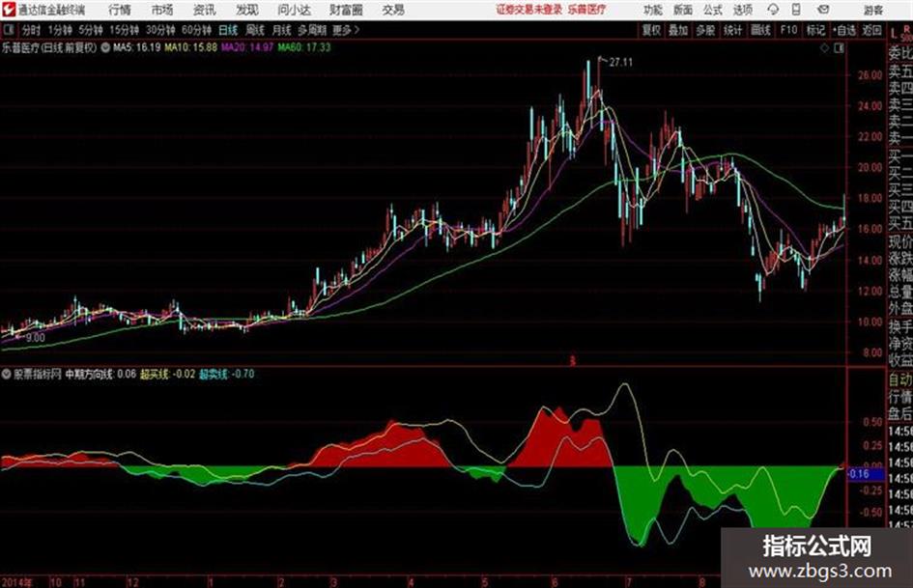This screenshot has height=588, width=913.
Task: Click the 证券交易未登录 link
Action: [x=529, y=10]
